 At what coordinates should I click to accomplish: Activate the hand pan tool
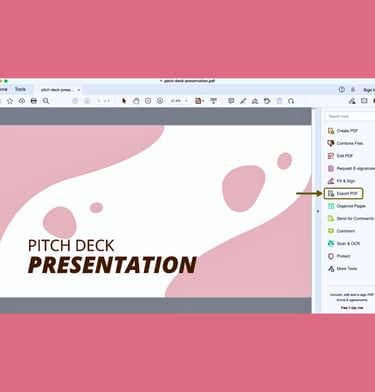click(x=136, y=101)
